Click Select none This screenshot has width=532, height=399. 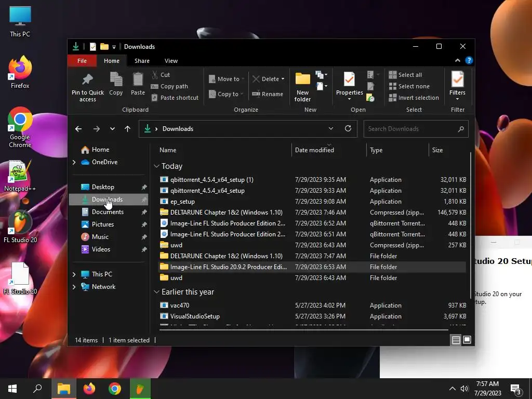(x=409, y=86)
